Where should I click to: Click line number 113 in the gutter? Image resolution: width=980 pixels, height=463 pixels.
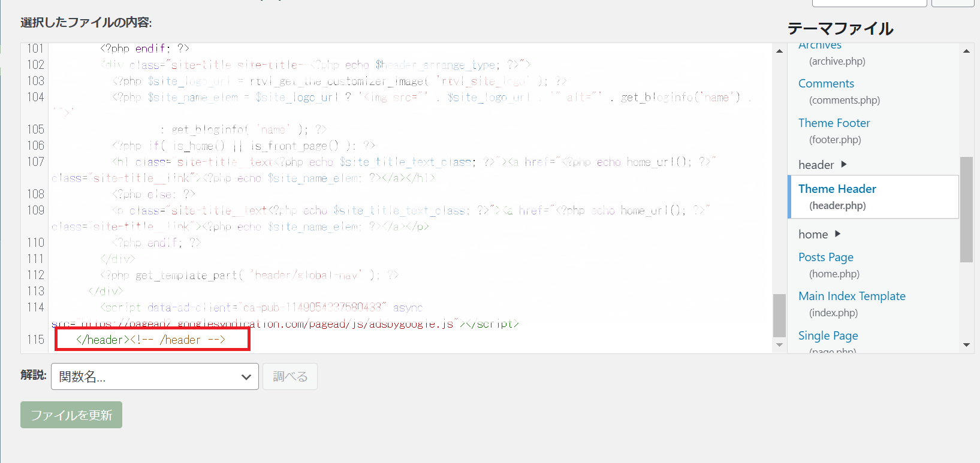35,291
